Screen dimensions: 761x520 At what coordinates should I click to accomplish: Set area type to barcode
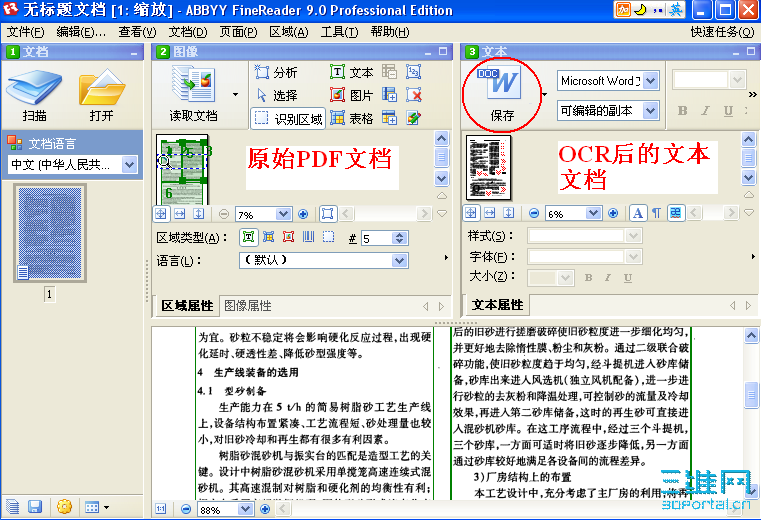[308, 237]
